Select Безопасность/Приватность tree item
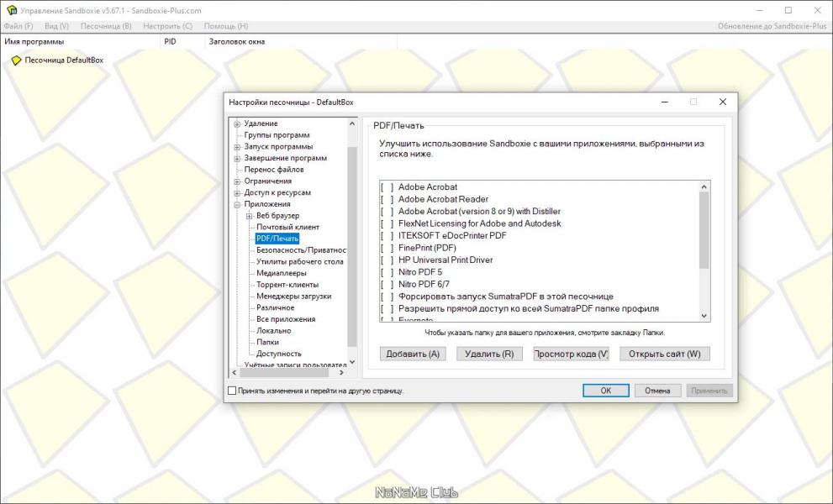The image size is (833, 504). [x=301, y=250]
